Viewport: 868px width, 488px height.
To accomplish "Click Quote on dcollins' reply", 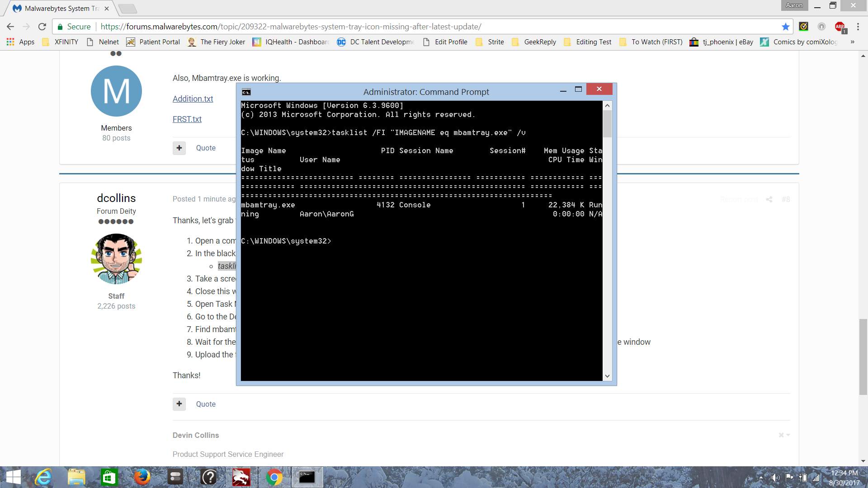I will (206, 404).
